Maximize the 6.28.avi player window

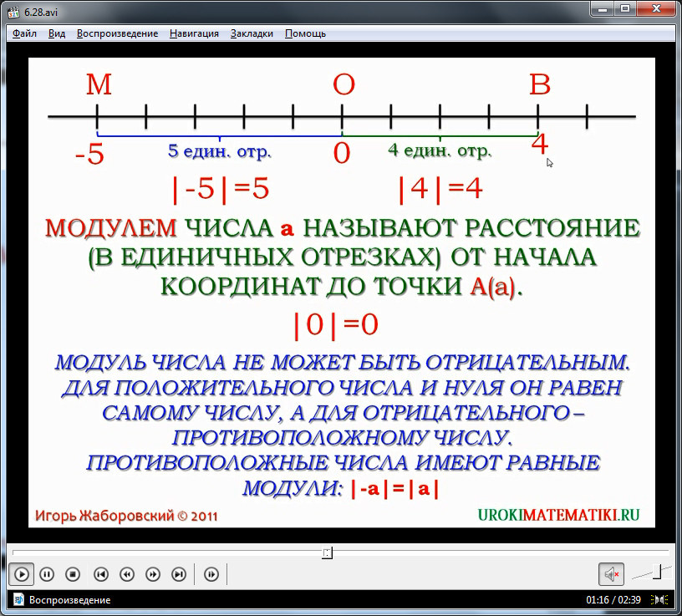click(625, 8)
